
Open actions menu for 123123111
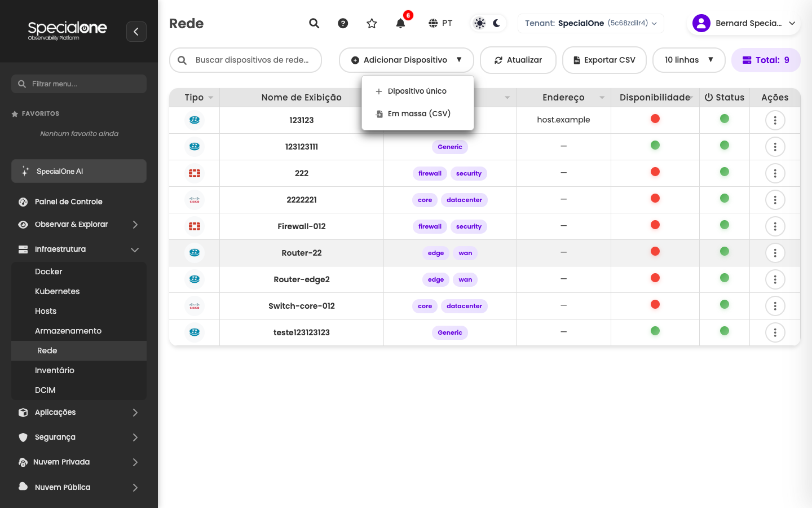(775, 147)
